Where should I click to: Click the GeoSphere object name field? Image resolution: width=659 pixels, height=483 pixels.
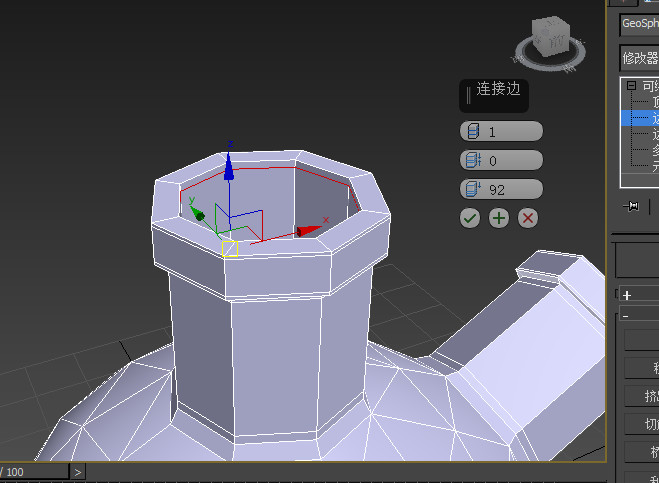[640, 23]
